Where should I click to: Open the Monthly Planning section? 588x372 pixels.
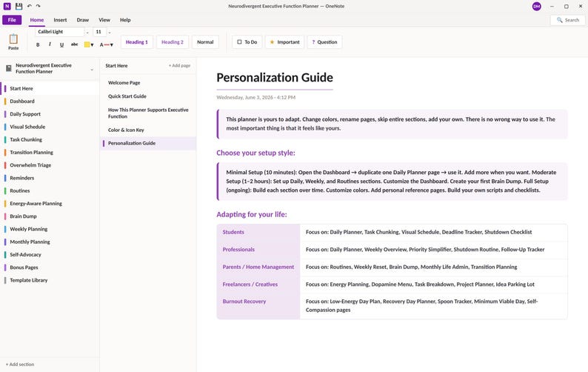pos(50,242)
